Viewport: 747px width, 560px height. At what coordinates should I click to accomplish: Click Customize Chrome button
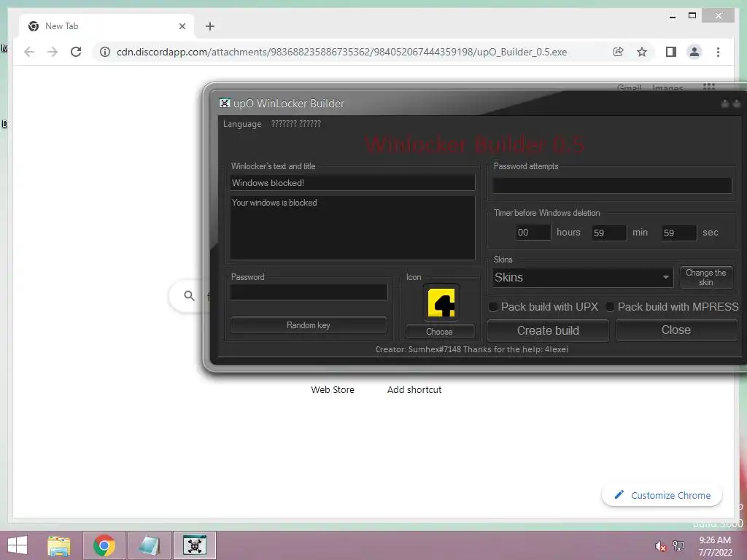click(x=662, y=495)
